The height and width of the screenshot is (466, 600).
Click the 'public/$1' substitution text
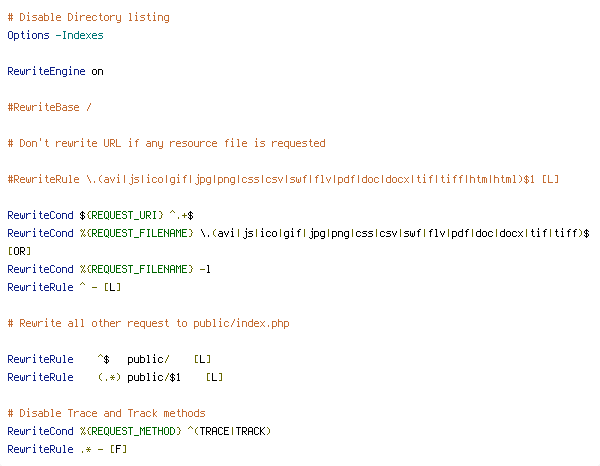pyautogui.click(x=154, y=377)
